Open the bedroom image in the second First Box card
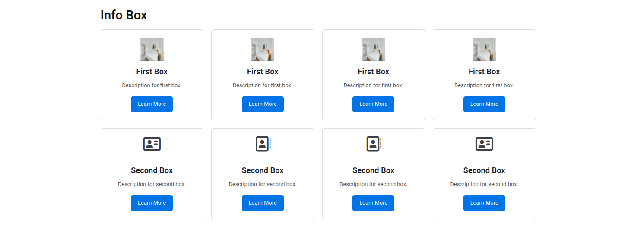 [263, 49]
